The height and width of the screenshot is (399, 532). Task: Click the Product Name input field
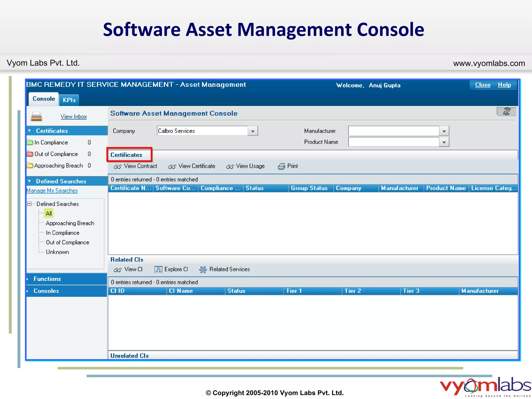point(394,142)
